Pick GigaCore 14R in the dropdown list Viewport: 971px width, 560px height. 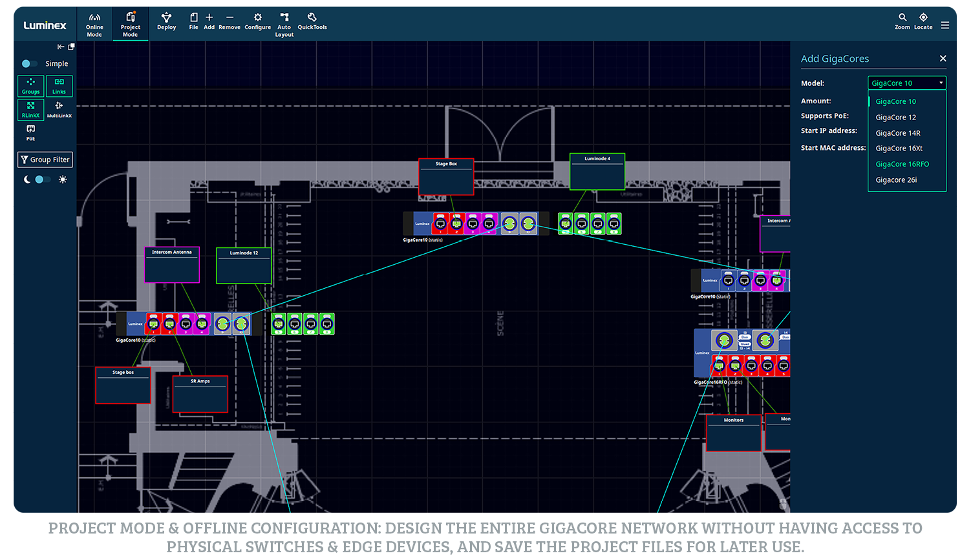coord(898,133)
